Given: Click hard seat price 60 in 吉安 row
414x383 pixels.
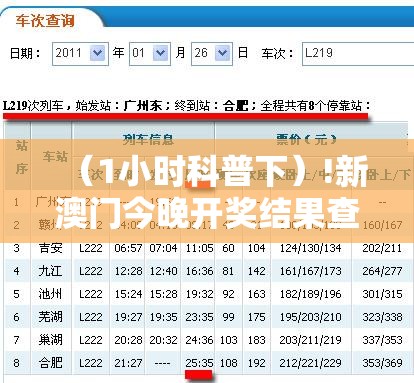Looking at the screenshot, I should point(228,248).
